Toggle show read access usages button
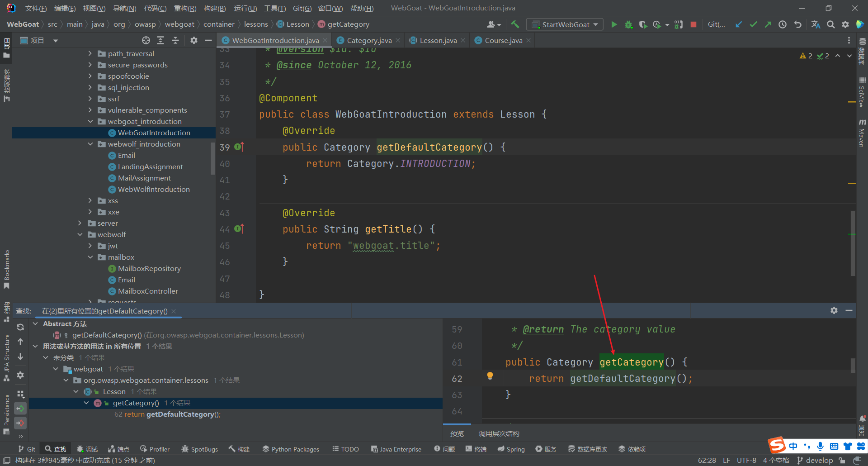This screenshot has width=868, height=466. point(20,409)
